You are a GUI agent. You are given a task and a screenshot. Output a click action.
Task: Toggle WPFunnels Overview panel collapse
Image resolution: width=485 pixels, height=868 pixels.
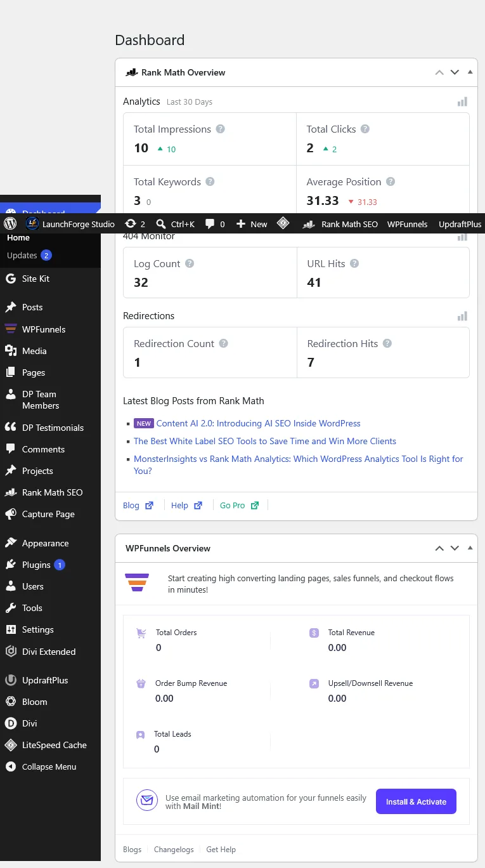(x=470, y=548)
